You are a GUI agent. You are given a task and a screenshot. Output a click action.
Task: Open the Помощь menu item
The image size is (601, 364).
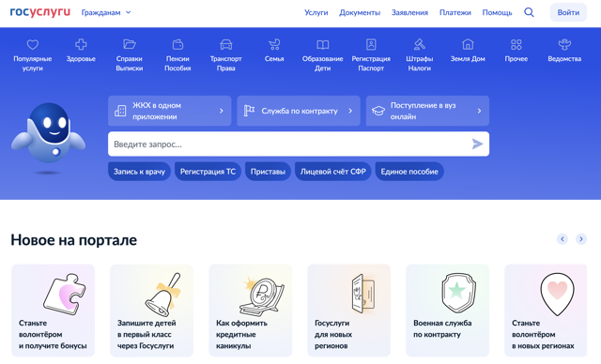coord(497,12)
